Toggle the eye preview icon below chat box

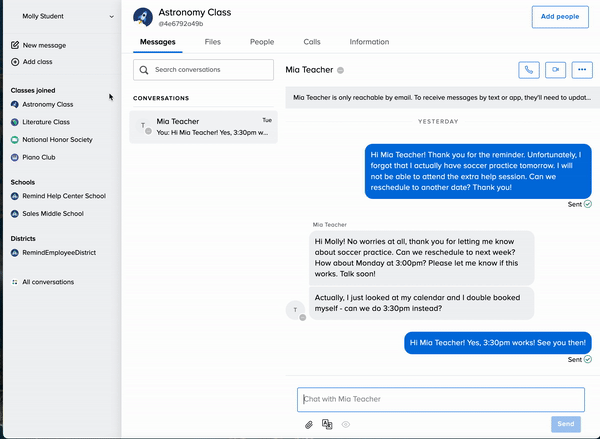(x=346, y=424)
